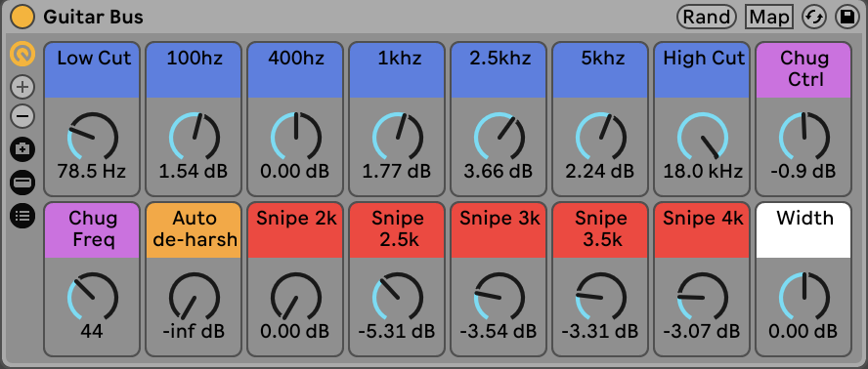Select the purple Chug Freq label
The image size is (868, 369).
coord(92,230)
